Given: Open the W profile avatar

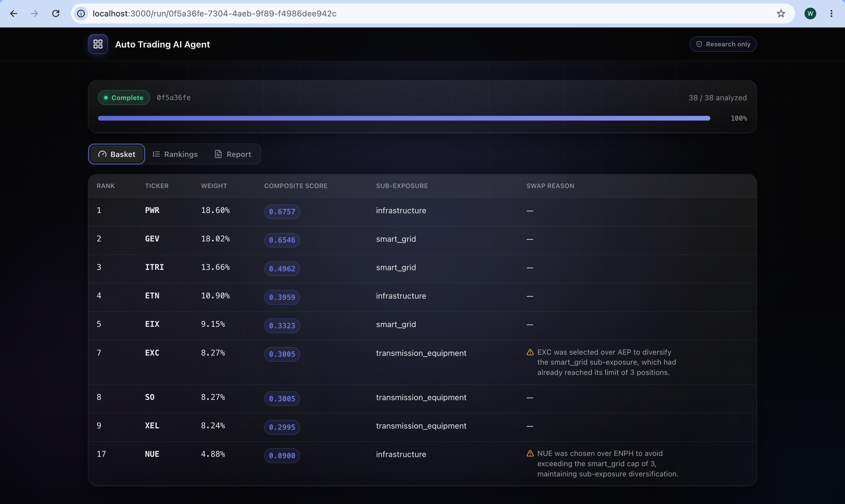Looking at the screenshot, I should 810,13.
